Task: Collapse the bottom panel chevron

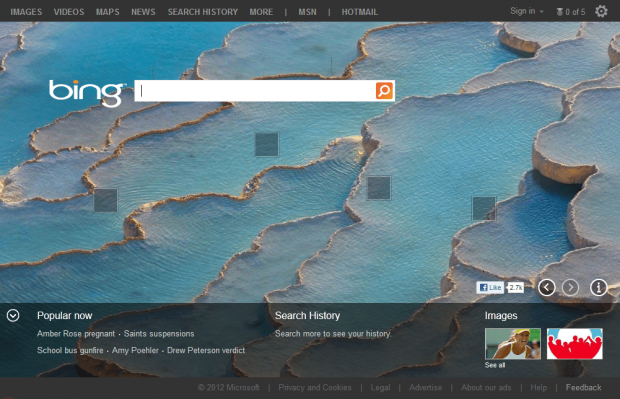Action: point(13,316)
